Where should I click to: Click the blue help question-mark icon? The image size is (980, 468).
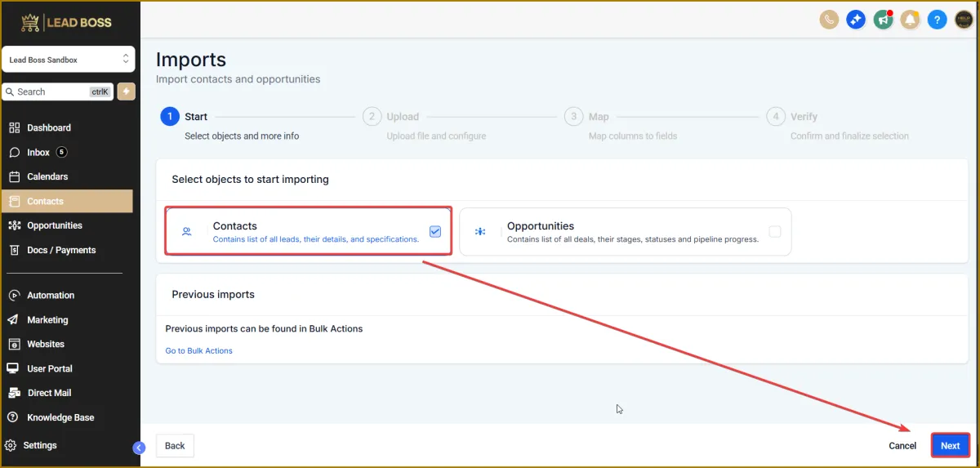[x=937, y=20]
